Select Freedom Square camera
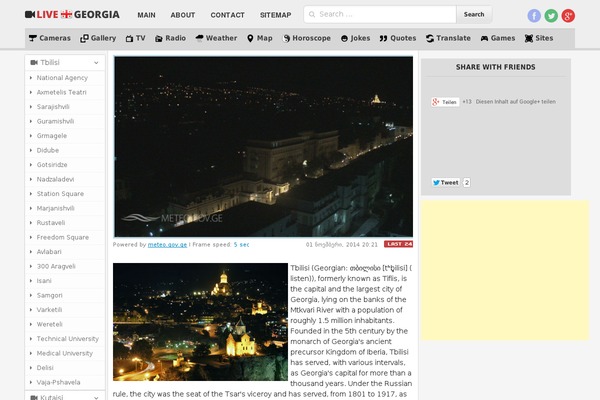 point(63,237)
